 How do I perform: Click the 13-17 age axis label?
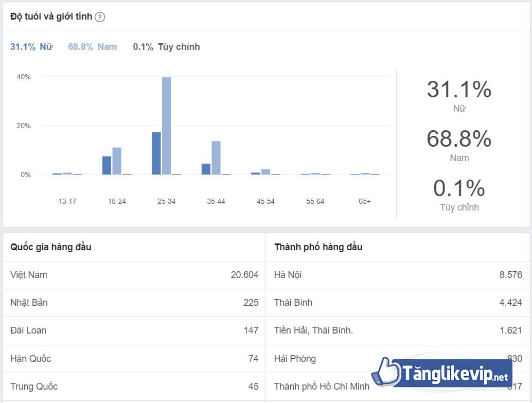[x=67, y=201]
